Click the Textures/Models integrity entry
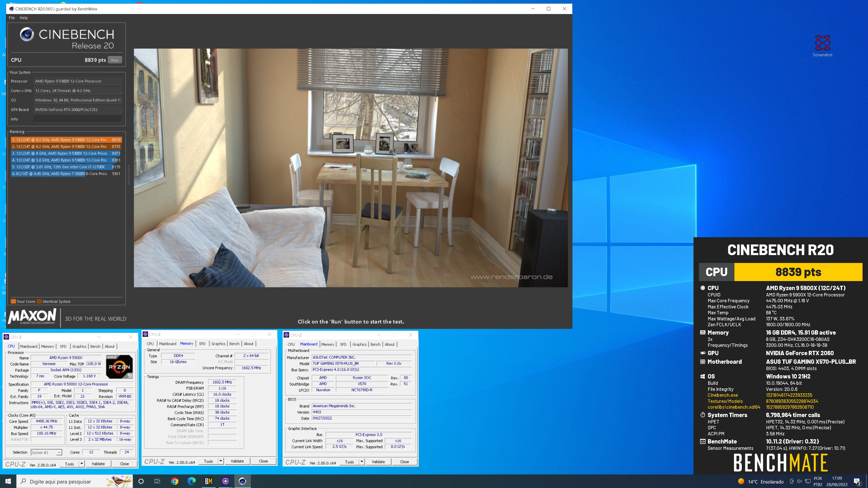Screen dimensions: 868x488 click(x=725, y=401)
